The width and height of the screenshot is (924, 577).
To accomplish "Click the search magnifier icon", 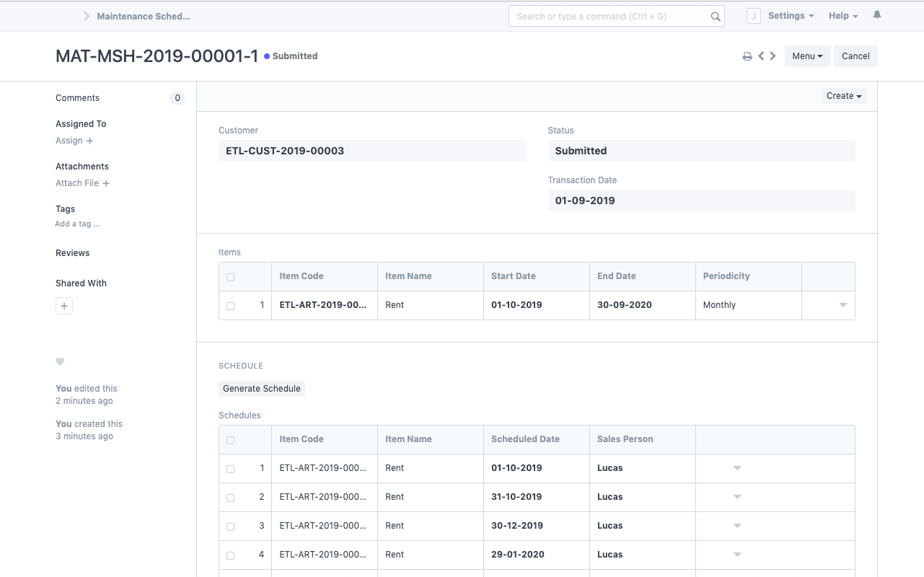I will coord(716,17).
